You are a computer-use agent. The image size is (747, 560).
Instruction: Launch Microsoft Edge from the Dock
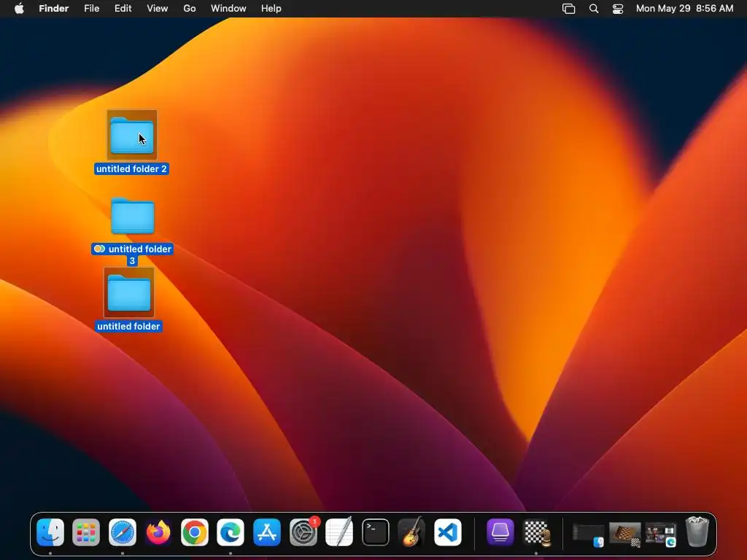(x=231, y=532)
